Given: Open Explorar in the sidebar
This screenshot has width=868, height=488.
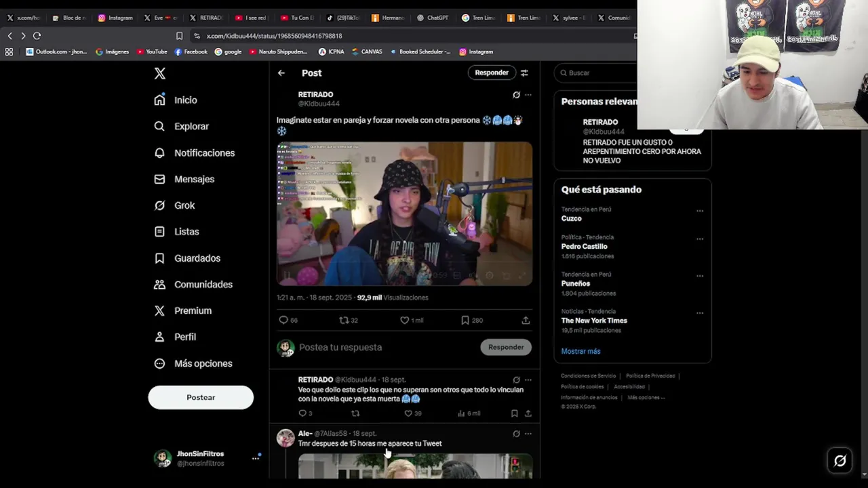Looking at the screenshot, I should pyautogui.click(x=181, y=126).
